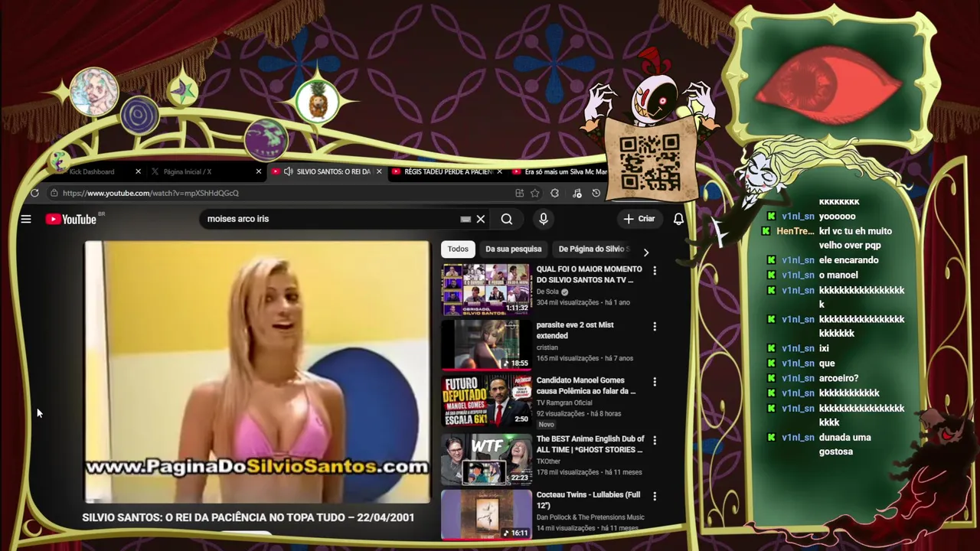Switch to the Era só mais um Silva tab

[x=560, y=171]
